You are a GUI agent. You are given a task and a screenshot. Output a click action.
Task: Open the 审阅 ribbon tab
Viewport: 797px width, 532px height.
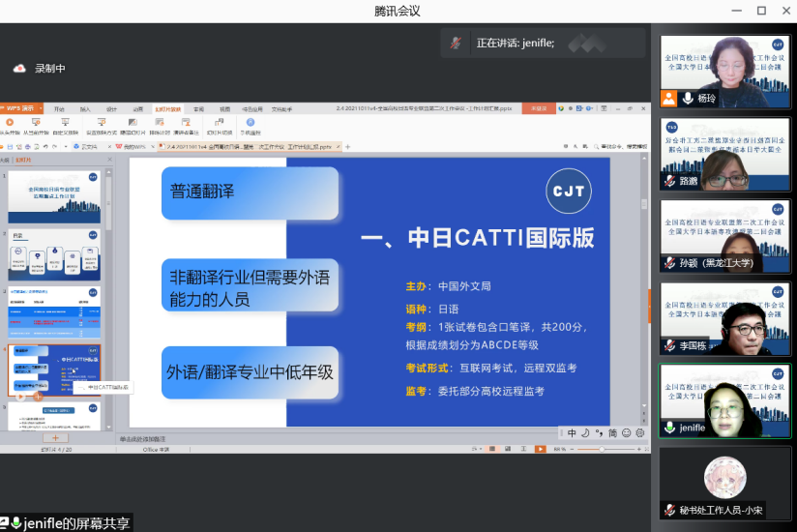(198, 109)
